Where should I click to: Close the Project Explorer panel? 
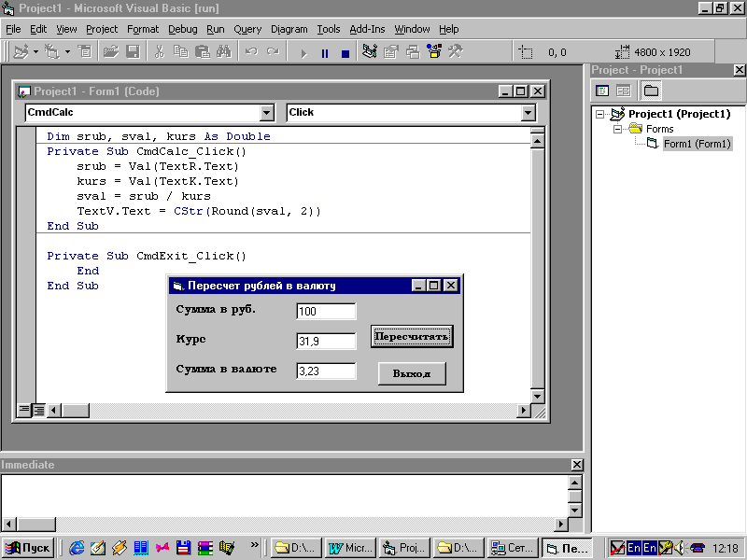coord(739,70)
